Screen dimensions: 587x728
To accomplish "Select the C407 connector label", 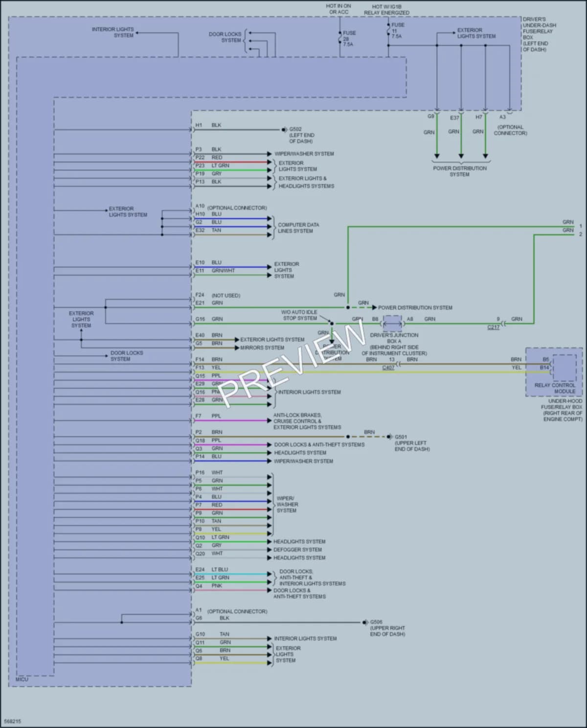I will pyautogui.click(x=388, y=368).
